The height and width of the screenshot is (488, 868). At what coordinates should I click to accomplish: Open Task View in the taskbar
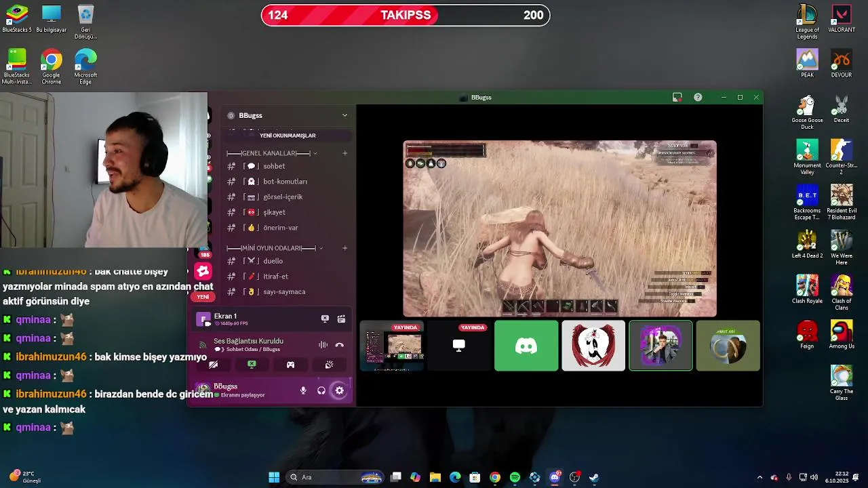[x=396, y=477]
